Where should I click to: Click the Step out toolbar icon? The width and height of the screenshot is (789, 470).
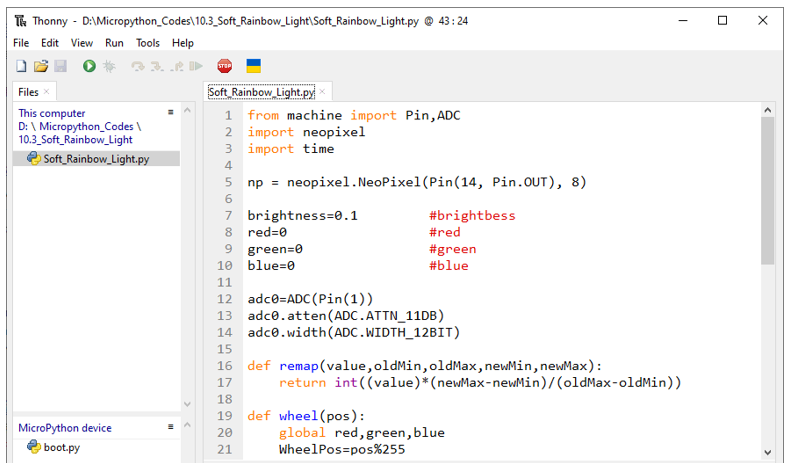pos(177,66)
